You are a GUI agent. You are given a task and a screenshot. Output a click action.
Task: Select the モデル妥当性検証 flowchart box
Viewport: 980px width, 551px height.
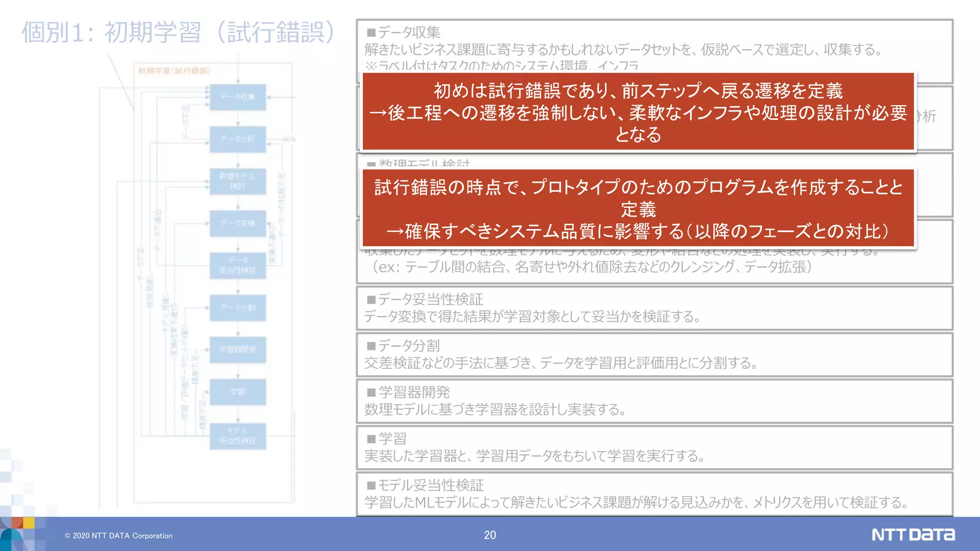(x=238, y=436)
